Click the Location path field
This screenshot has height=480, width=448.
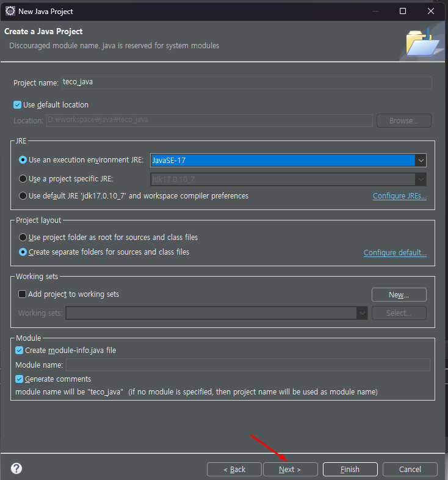[x=209, y=120]
